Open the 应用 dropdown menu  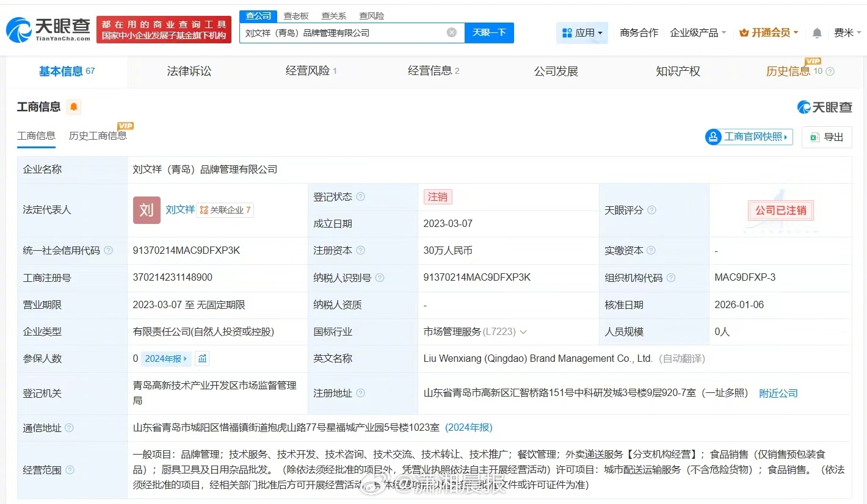click(x=582, y=32)
